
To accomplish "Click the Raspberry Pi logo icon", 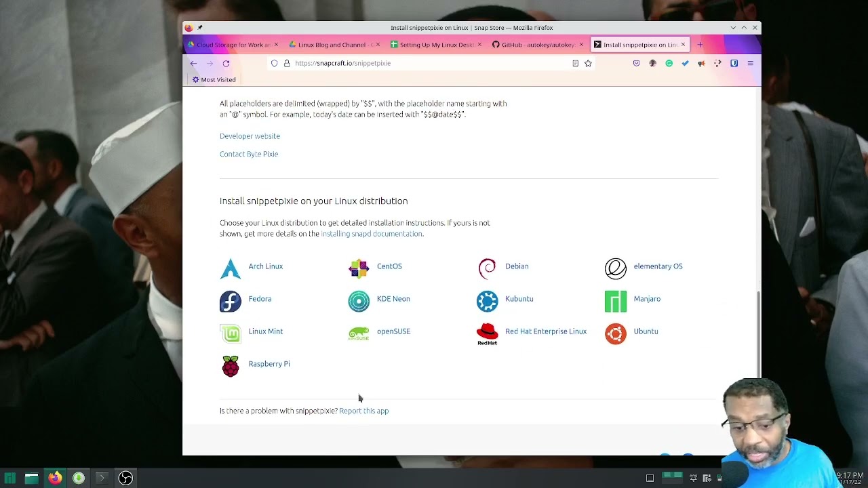I will pyautogui.click(x=231, y=366).
